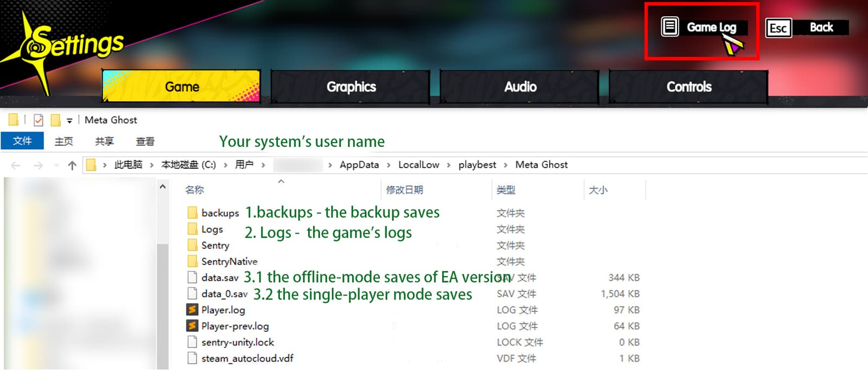Click 此电脑 in the address bar
Screen dimensions: 868x371
[128, 164]
